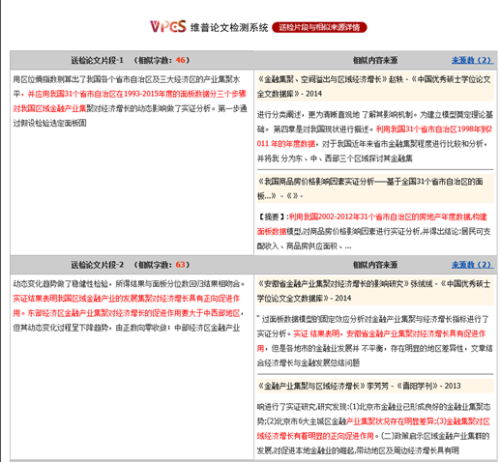This screenshot has width=500, height=462.
Task: Click the red 送检片段与相似来源详情 badge
Action: tap(319, 27)
